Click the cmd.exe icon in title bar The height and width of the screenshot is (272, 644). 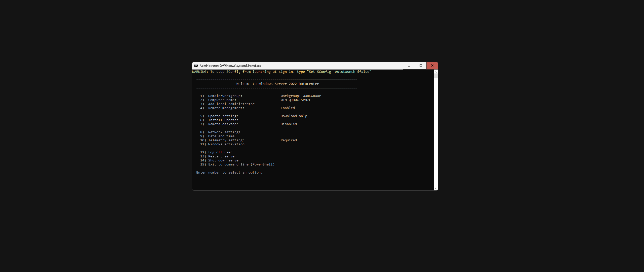pyautogui.click(x=196, y=66)
